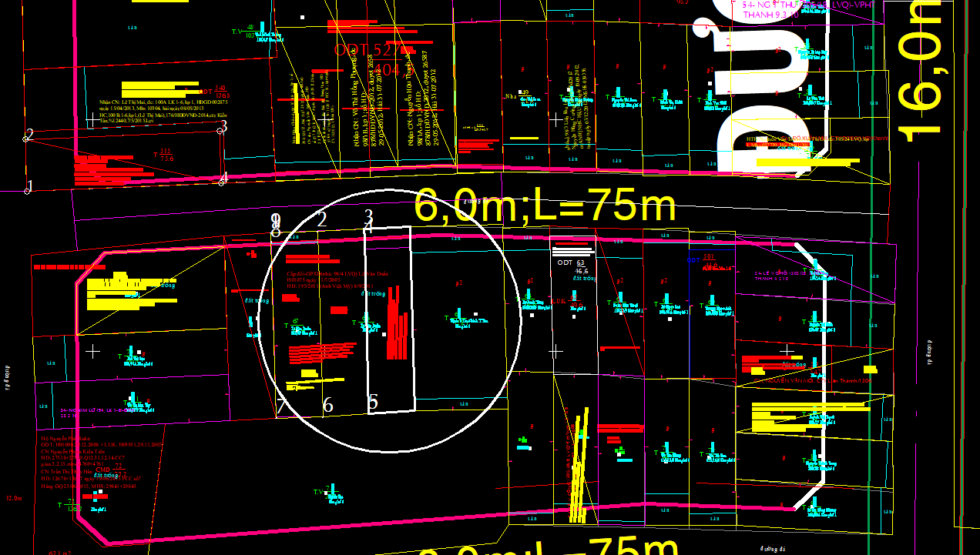Image resolution: width=980 pixels, height=555 pixels.
Task: Select the green 'T.V' label at top
Action: tap(237, 32)
